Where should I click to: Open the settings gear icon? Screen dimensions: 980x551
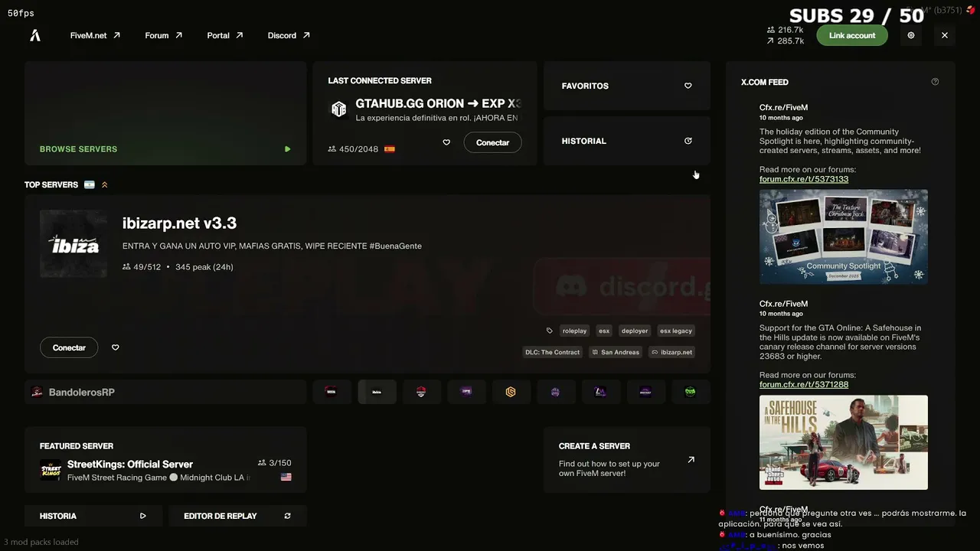(x=911, y=35)
